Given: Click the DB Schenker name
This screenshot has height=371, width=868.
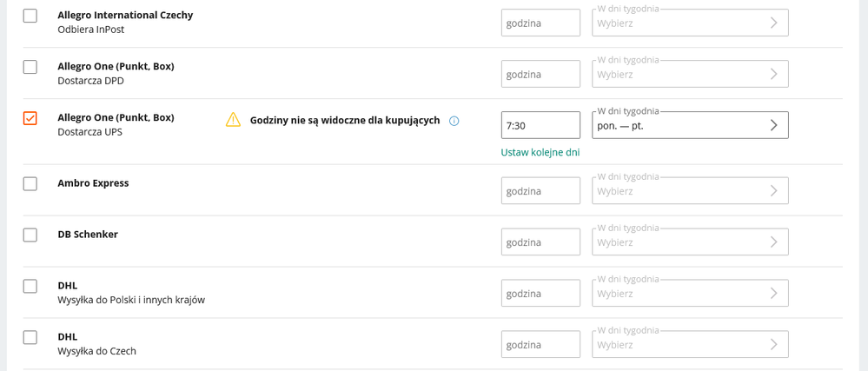Looking at the screenshot, I should tap(88, 235).
